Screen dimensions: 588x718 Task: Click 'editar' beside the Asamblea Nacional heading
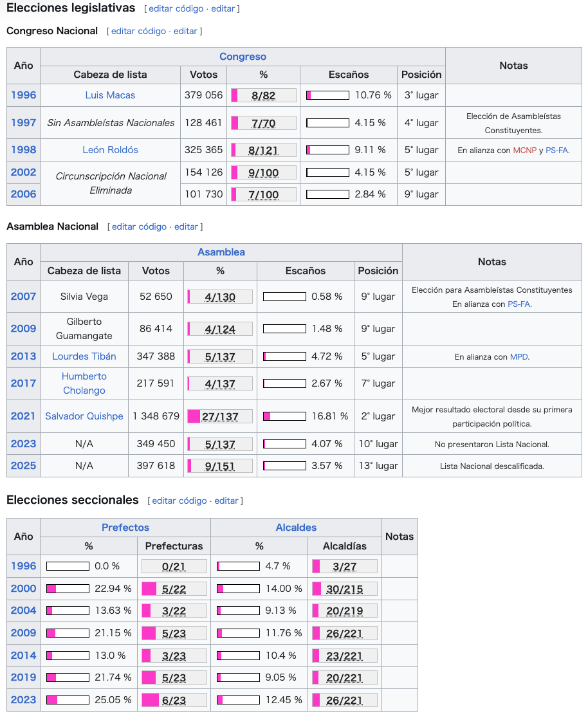(186, 226)
